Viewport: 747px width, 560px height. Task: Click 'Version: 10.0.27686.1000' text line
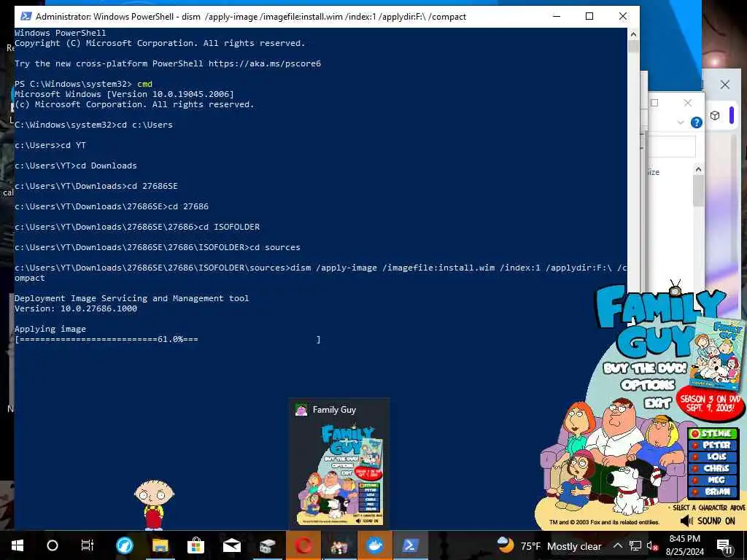[x=76, y=308]
